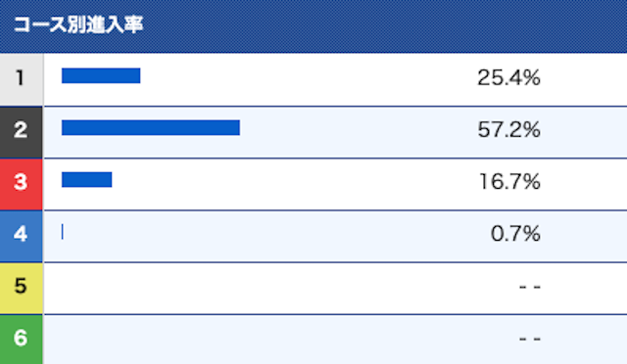Select the red course number 3 badge
This screenshot has width=627, height=364.
[22, 184]
